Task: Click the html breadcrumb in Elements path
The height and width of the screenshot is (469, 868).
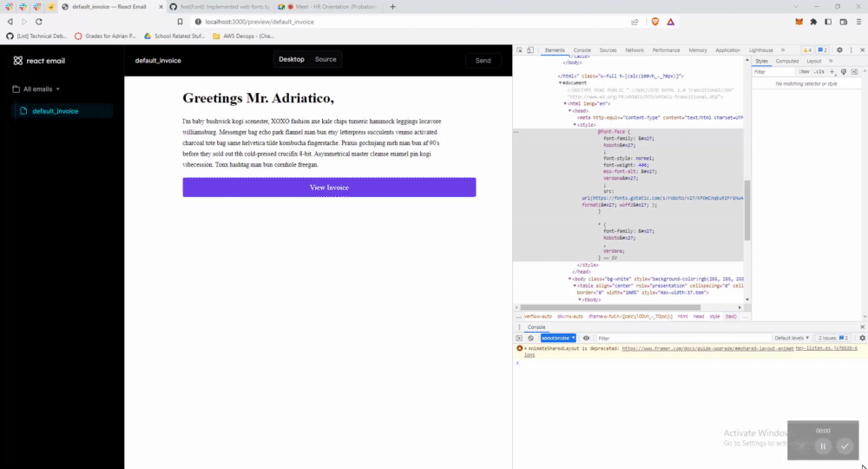Action: coord(682,316)
